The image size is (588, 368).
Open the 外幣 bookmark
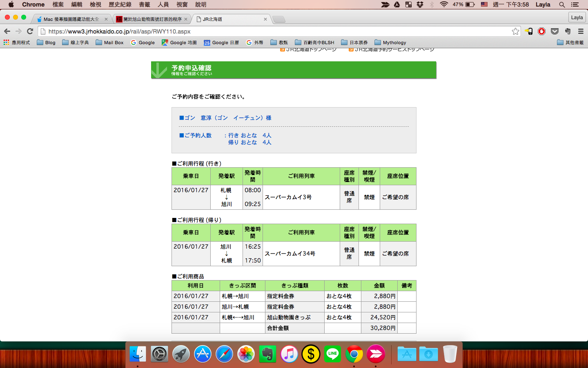(x=255, y=43)
